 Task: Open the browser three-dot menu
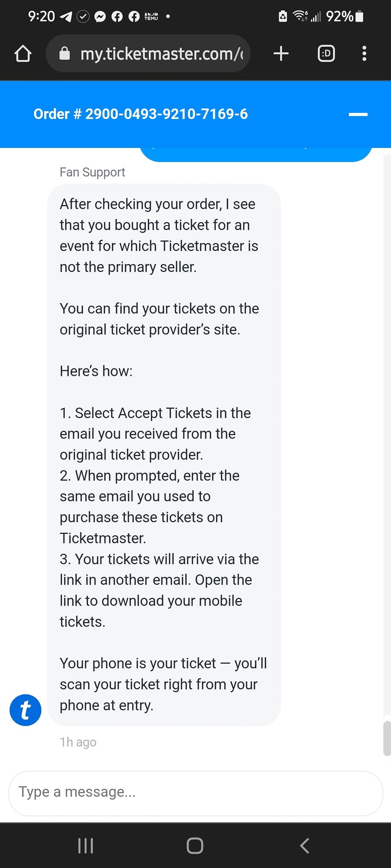point(364,53)
